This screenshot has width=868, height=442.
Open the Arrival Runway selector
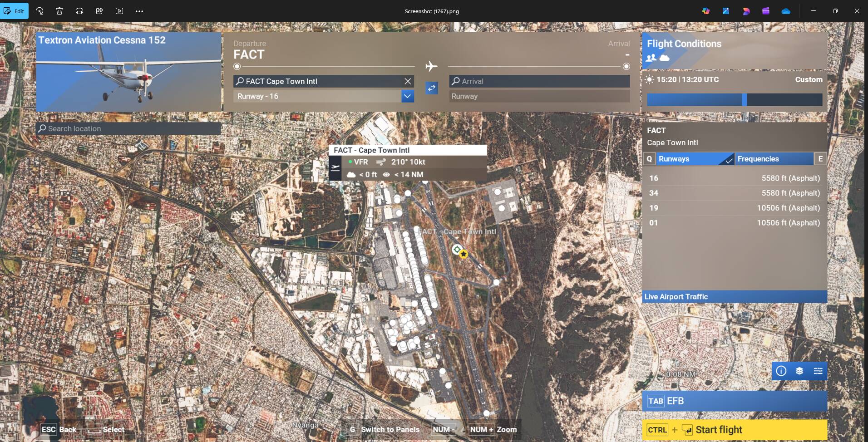539,96
